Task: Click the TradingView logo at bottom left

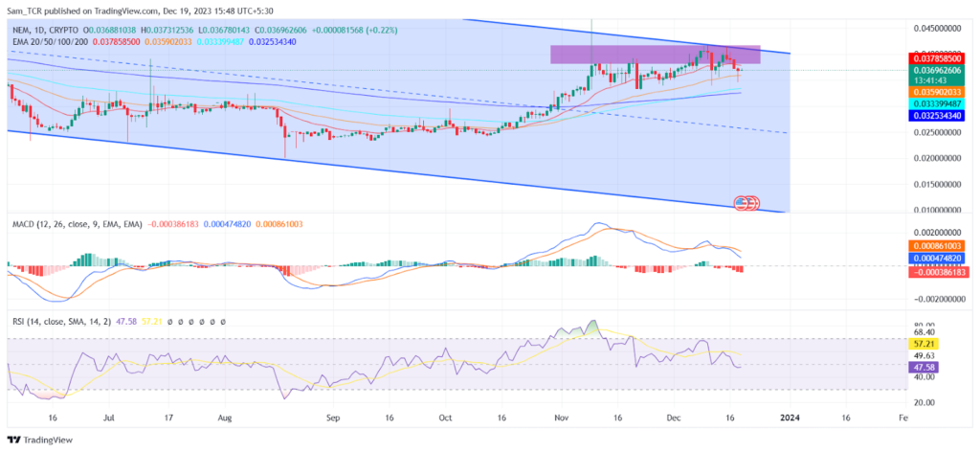Action: coord(40,440)
